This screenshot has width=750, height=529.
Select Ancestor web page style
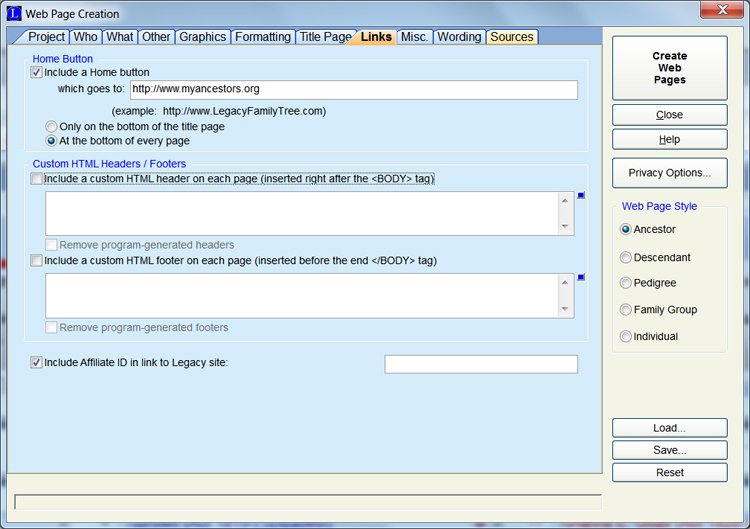[x=626, y=230]
